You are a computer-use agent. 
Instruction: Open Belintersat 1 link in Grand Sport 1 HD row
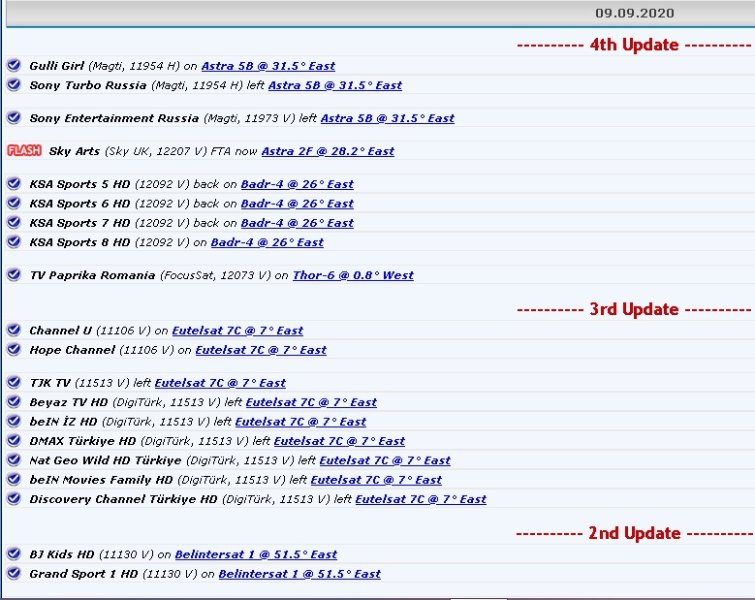click(300, 574)
